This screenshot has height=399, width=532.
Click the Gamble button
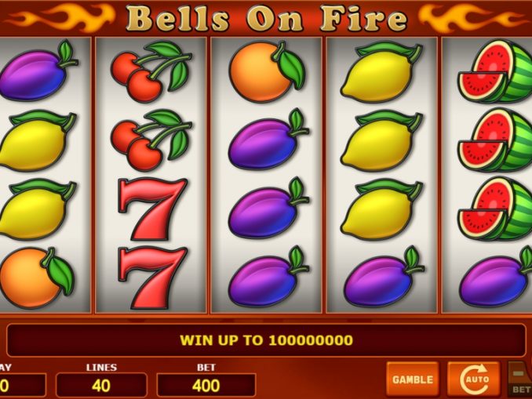413,379
